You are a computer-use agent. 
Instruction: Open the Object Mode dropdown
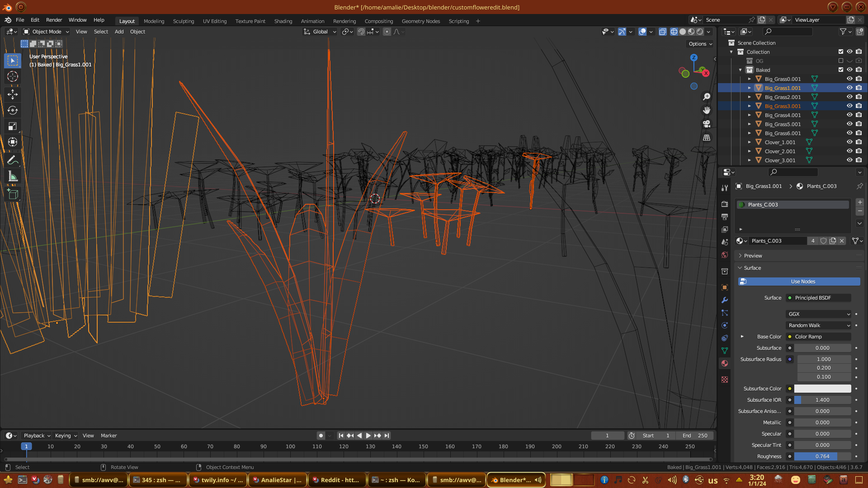click(x=46, y=32)
